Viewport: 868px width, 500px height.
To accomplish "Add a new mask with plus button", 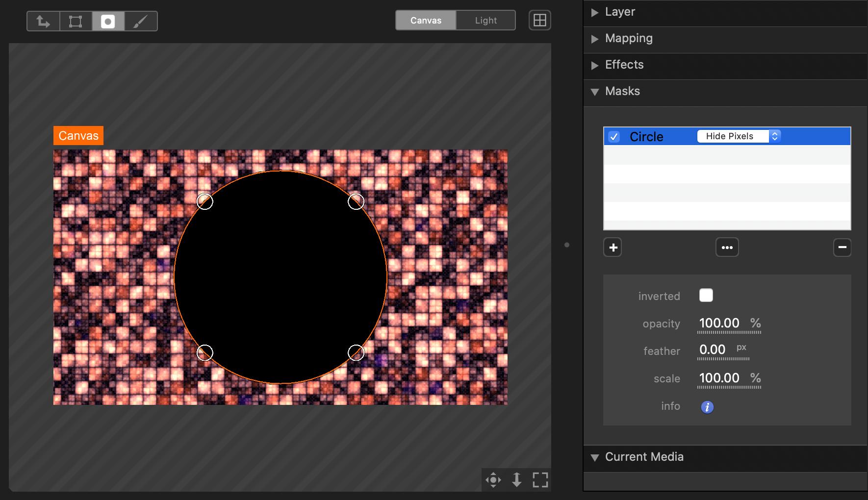I will [x=613, y=248].
